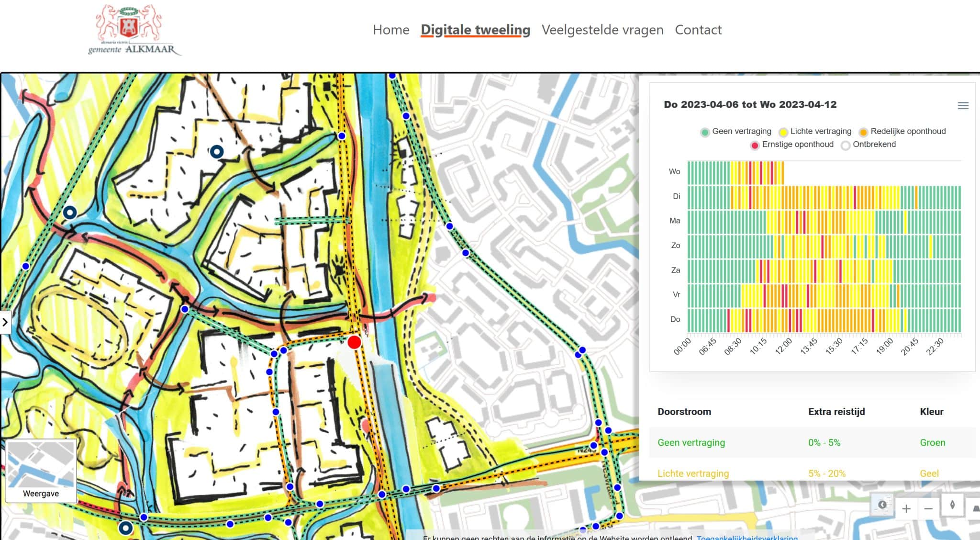Click the Zo day label
The image size is (980, 540).
(x=675, y=246)
